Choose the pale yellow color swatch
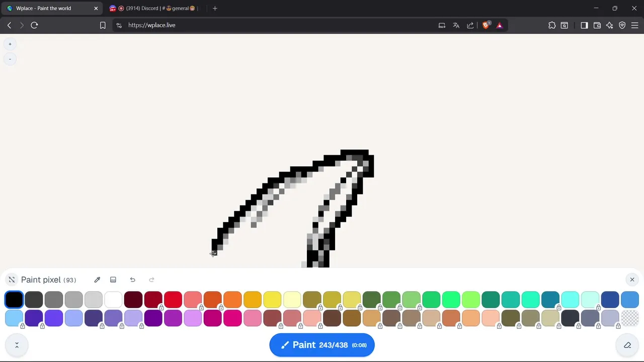Image resolution: width=644 pixels, height=362 pixels. (x=292, y=300)
